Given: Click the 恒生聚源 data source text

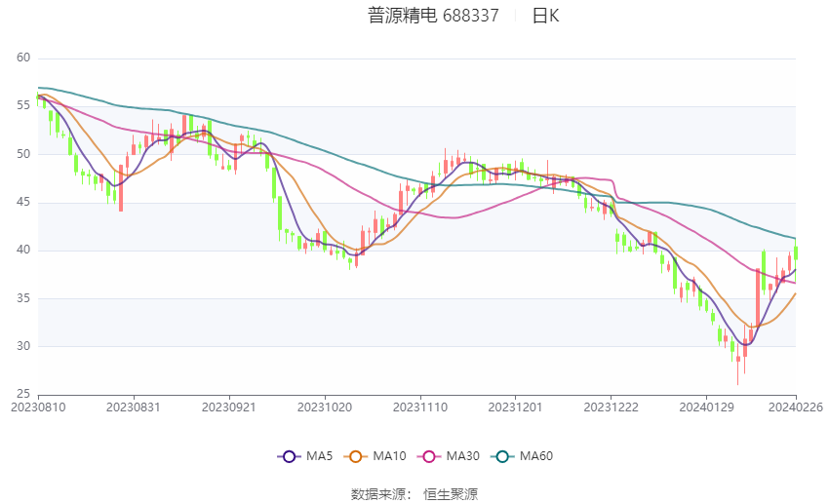Looking at the screenshot, I should pyautogui.click(x=451, y=494).
